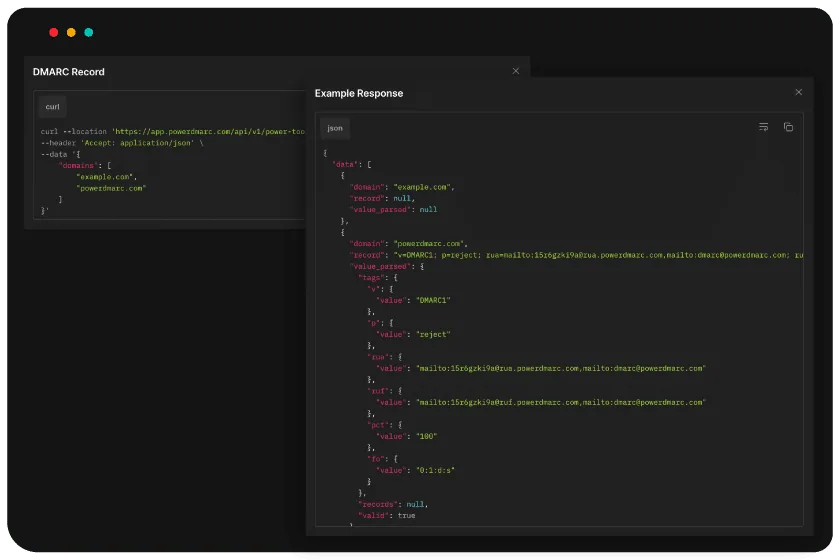Click the ruf.powerdmarc.com mailto value line
Screen dimensions: 840x560
click(541, 402)
